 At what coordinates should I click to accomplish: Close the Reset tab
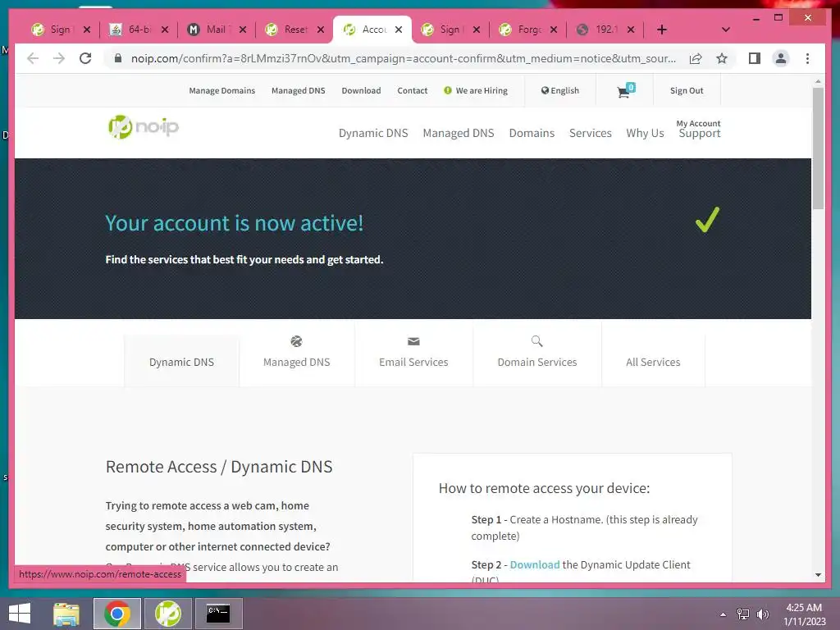coord(321,30)
